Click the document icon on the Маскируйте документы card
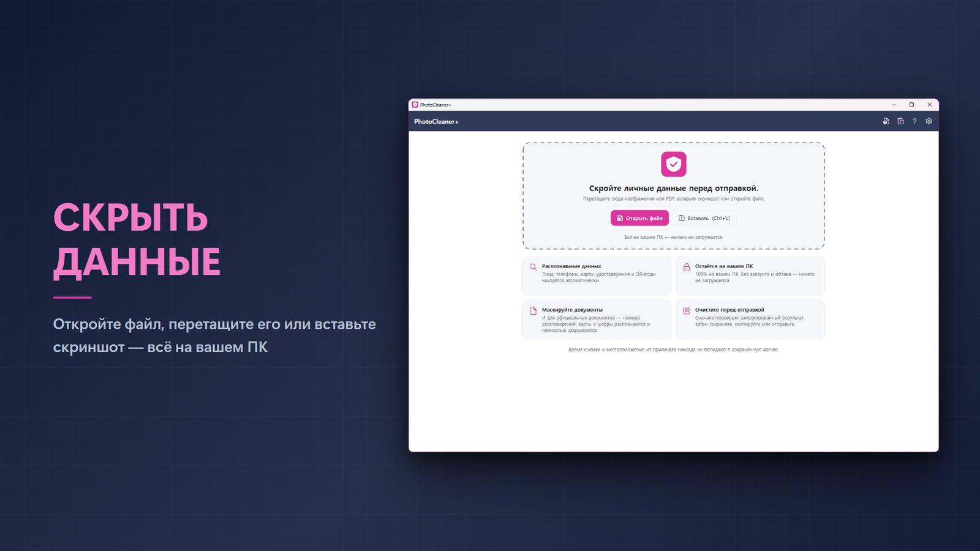This screenshot has height=551, width=980. (533, 310)
